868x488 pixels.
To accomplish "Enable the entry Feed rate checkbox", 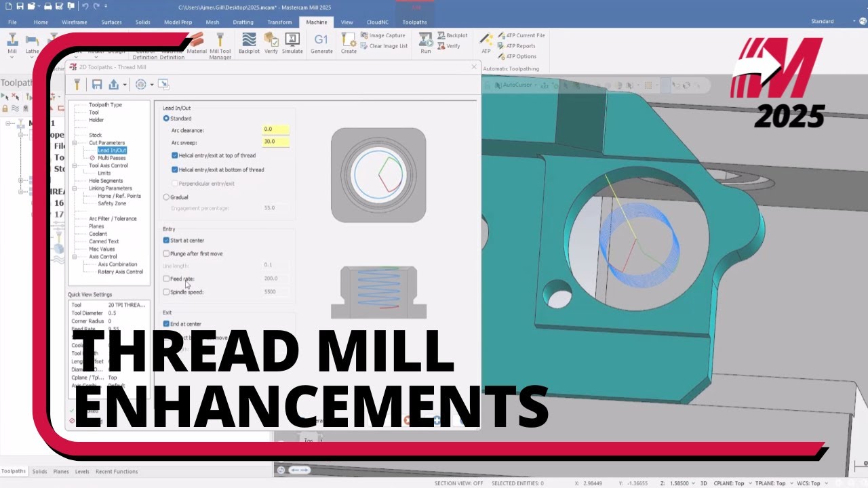I will coord(166,279).
